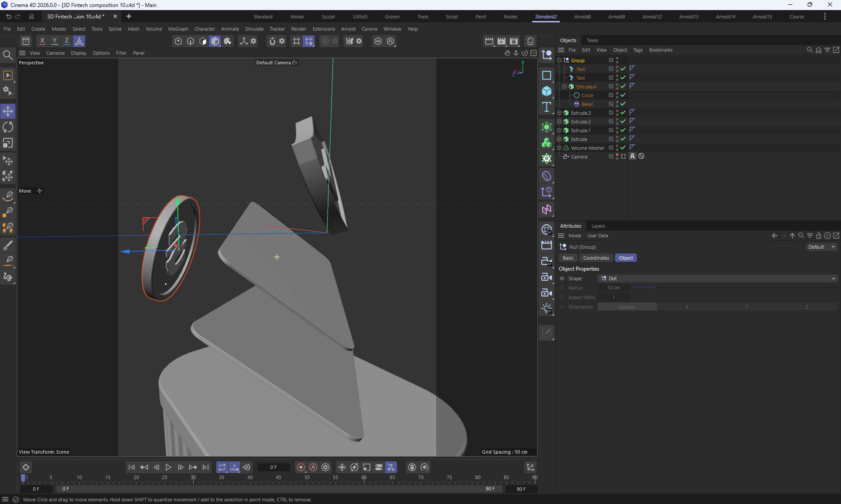Click the Cube primitive icon

[546, 91]
